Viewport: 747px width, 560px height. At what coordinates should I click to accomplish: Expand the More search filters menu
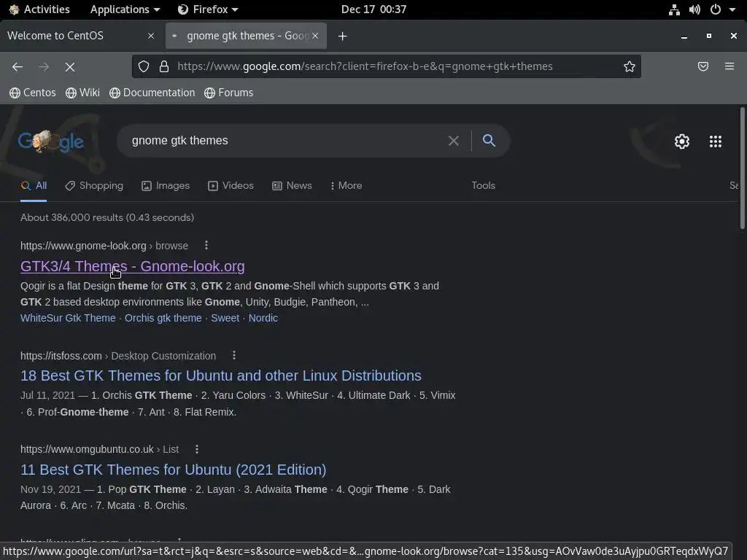(346, 186)
